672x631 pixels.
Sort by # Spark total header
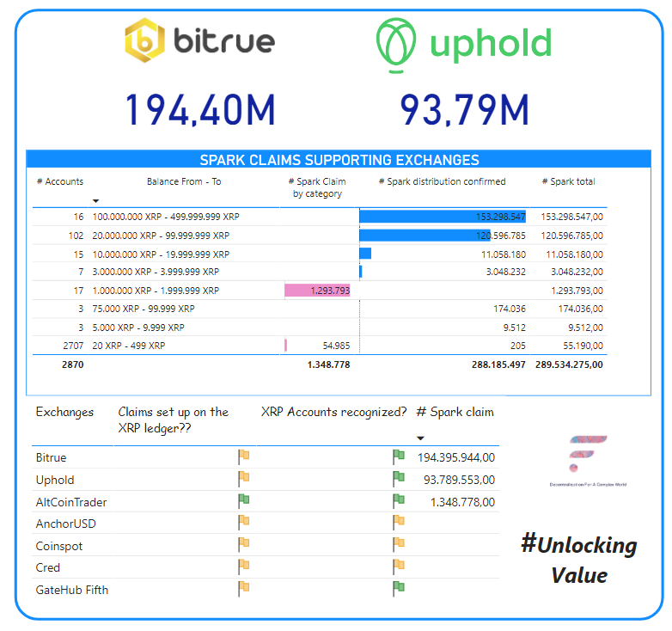pos(568,181)
